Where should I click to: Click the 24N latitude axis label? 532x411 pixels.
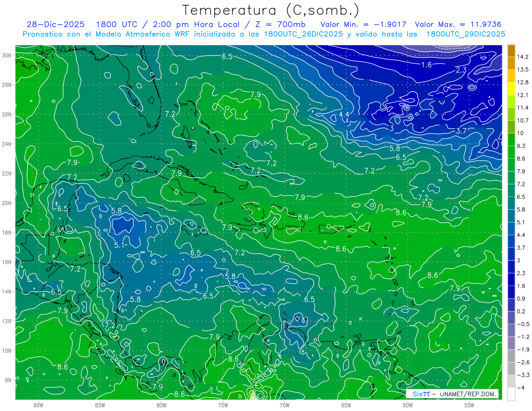tap(7, 144)
